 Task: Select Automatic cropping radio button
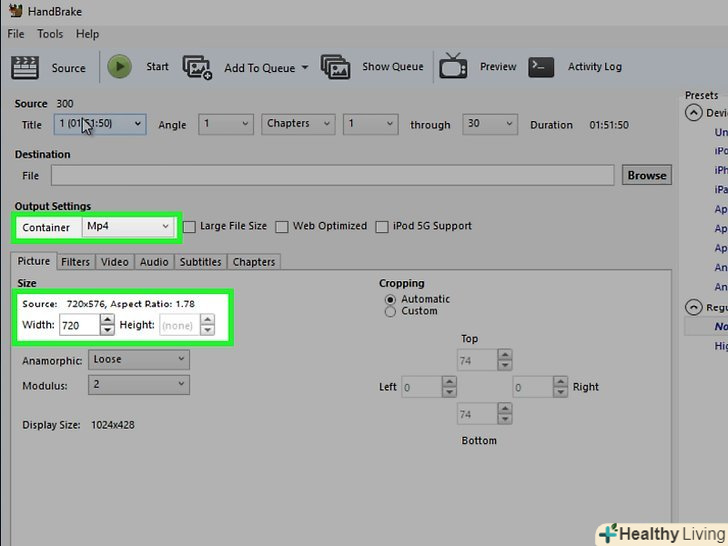point(390,299)
